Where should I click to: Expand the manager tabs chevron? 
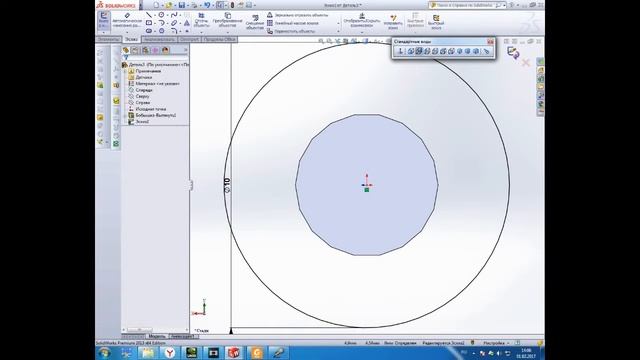click(x=186, y=50)
